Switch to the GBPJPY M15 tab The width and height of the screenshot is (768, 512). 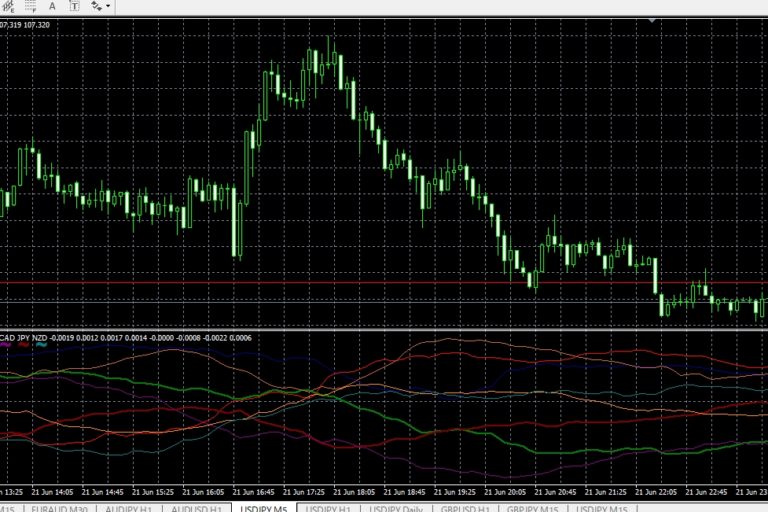[532, 507]
